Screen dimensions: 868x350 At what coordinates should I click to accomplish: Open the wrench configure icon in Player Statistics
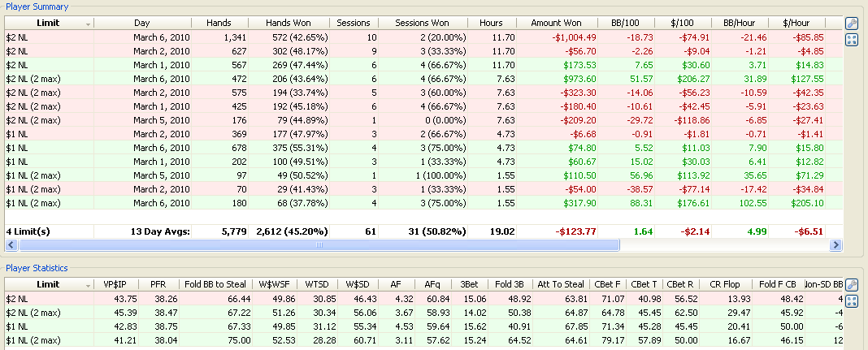[852, 285]
